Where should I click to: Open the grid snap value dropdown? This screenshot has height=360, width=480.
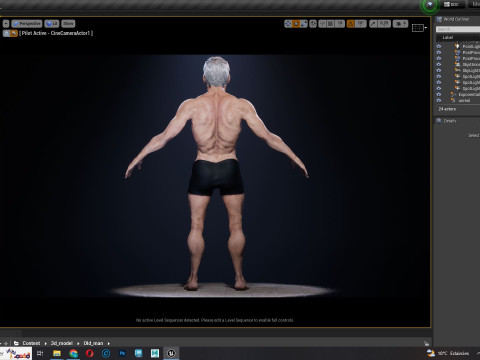click(339, 24)
